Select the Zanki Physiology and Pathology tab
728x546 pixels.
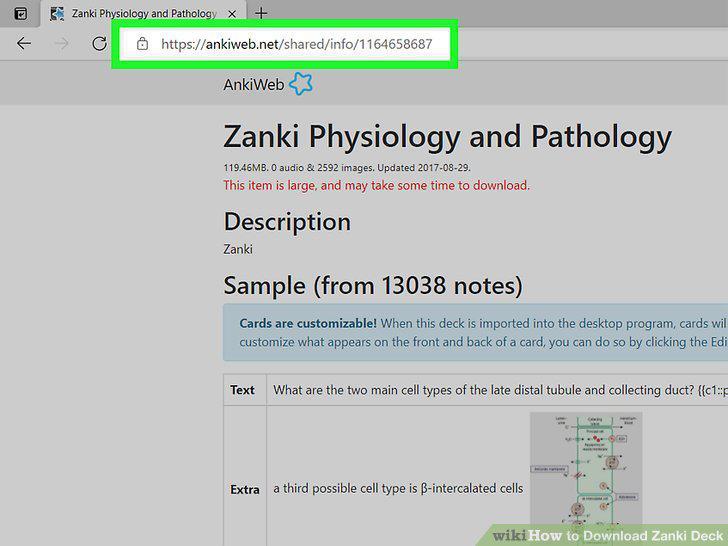144,13
